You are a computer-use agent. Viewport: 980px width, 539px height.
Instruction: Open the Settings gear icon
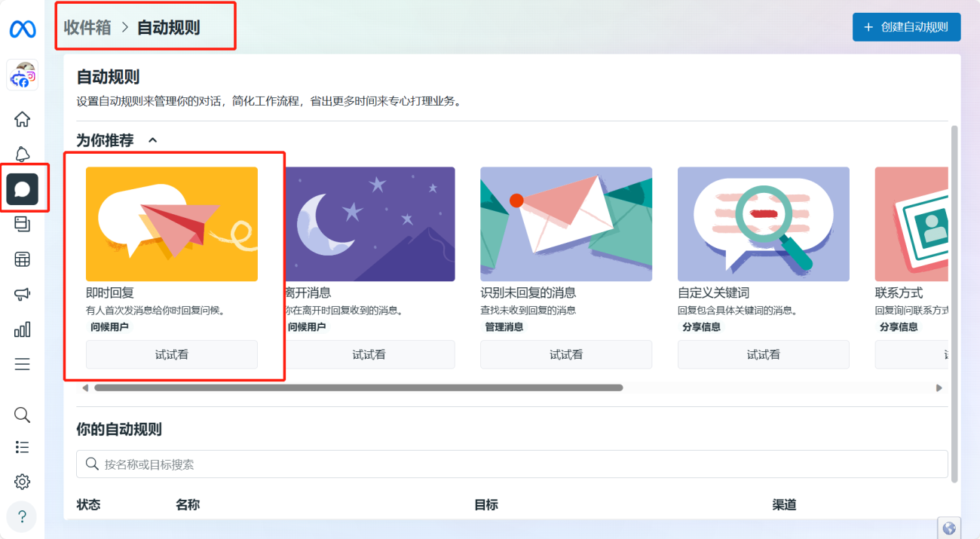pos(23,481)
